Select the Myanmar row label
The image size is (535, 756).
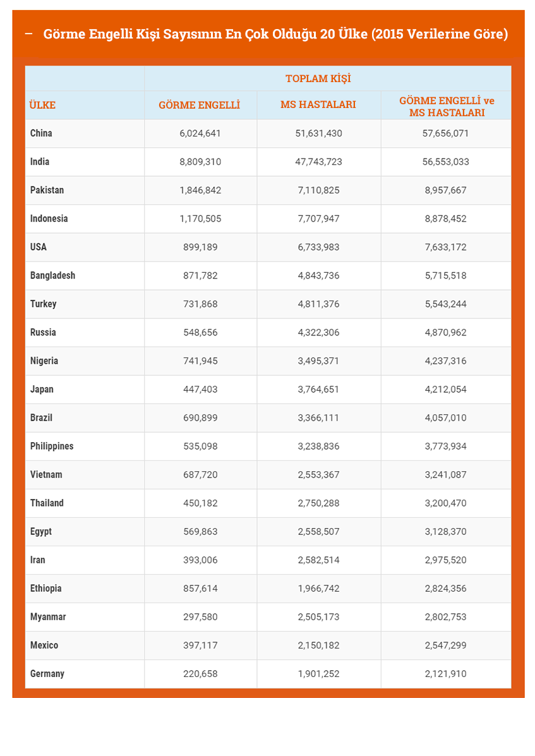coord(48,616)
